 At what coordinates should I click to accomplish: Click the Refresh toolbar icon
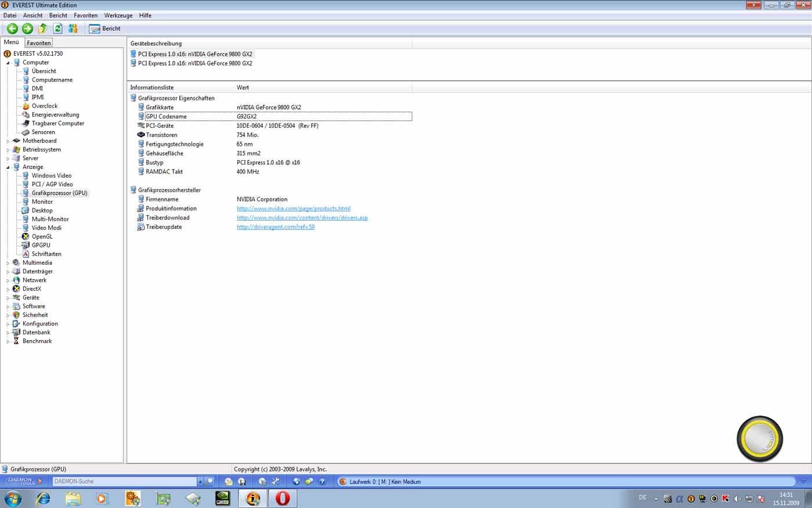57,28
